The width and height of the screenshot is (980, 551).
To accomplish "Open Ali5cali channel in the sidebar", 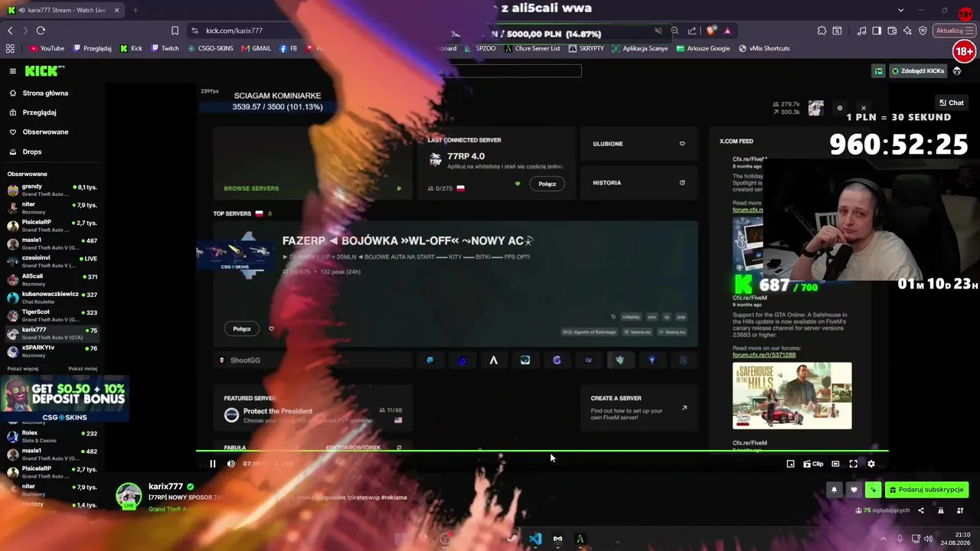I will (52, 279).
